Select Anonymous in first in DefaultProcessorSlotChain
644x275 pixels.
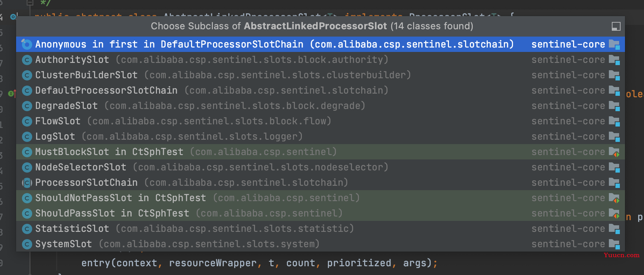(321, 44)
